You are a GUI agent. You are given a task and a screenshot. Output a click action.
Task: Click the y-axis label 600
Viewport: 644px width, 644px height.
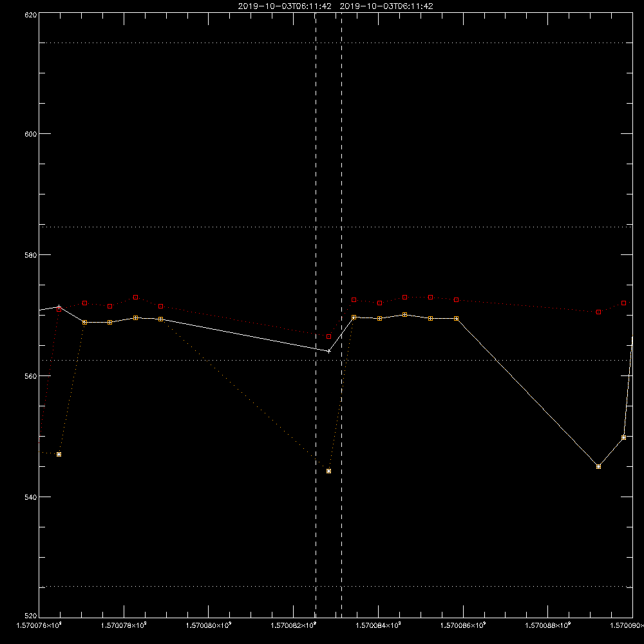click(31, 134)
